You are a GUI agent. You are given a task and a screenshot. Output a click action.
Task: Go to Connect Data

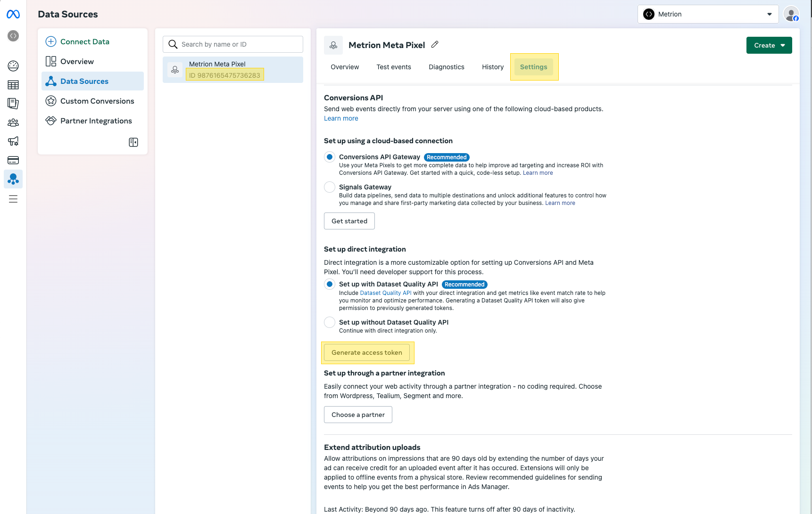pos(85,41)
